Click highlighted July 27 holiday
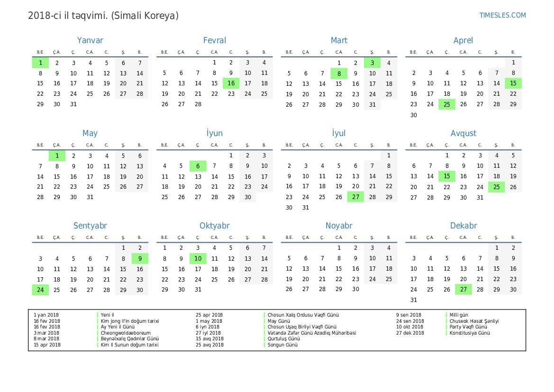This screenshot has width=554, height=392. pyautogui.click(x=355, y=197)
